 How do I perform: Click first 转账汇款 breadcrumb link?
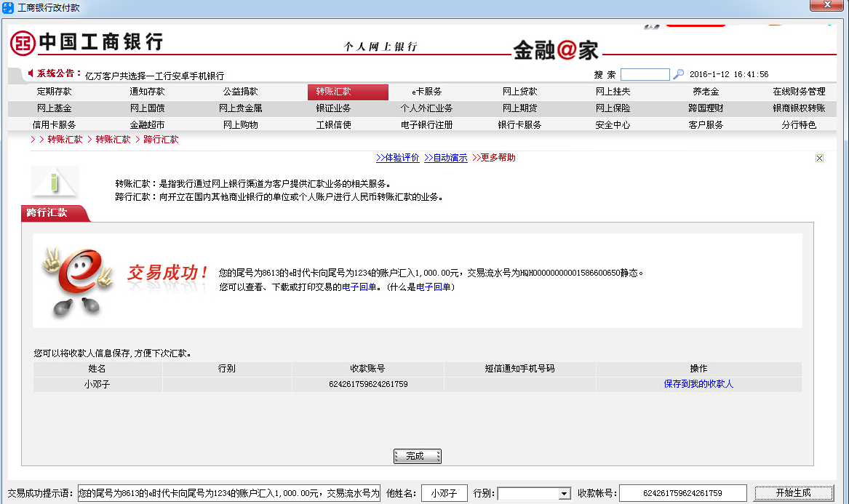tap(65, 140)
